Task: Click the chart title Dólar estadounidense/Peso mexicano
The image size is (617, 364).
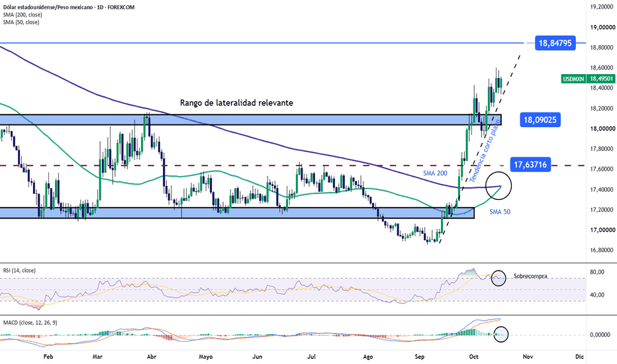Action: coord(48,7)
